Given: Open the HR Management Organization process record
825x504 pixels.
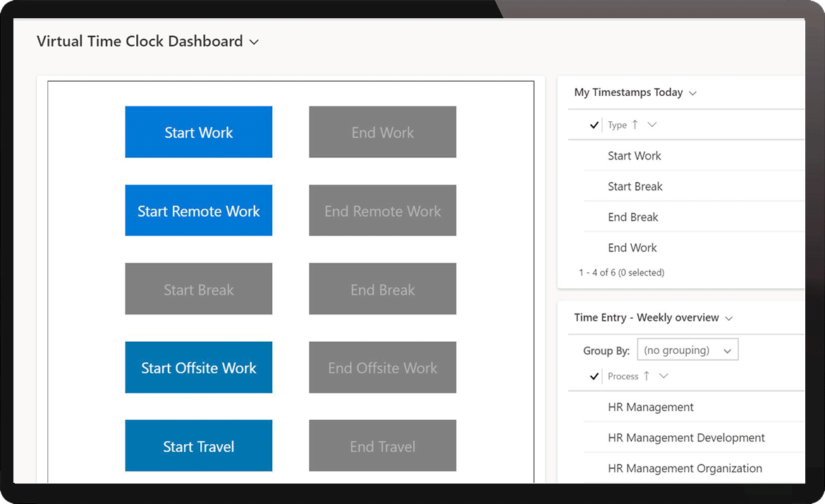Looking at the screenshot, I should tap(685, 468).
